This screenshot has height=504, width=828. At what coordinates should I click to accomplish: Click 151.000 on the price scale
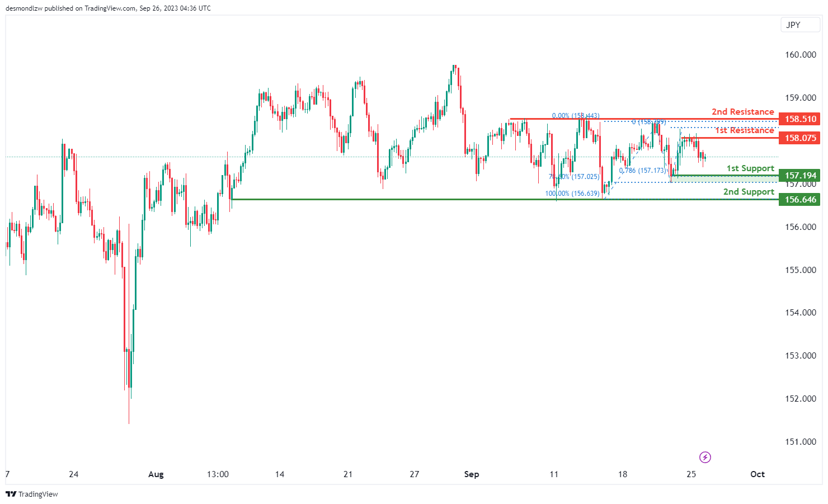(801, 442)
